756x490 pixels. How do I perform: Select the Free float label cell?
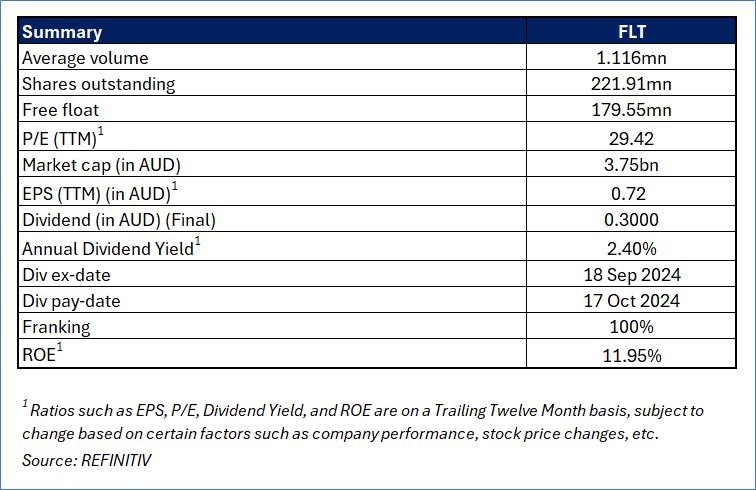62,108
